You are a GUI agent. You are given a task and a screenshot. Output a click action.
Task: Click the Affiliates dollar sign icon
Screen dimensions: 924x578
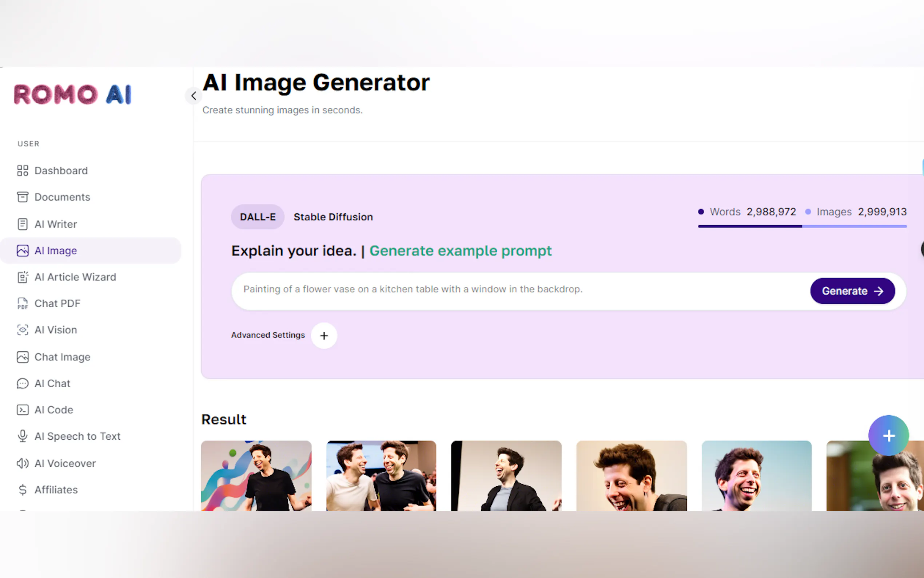[x=23, y=490]
